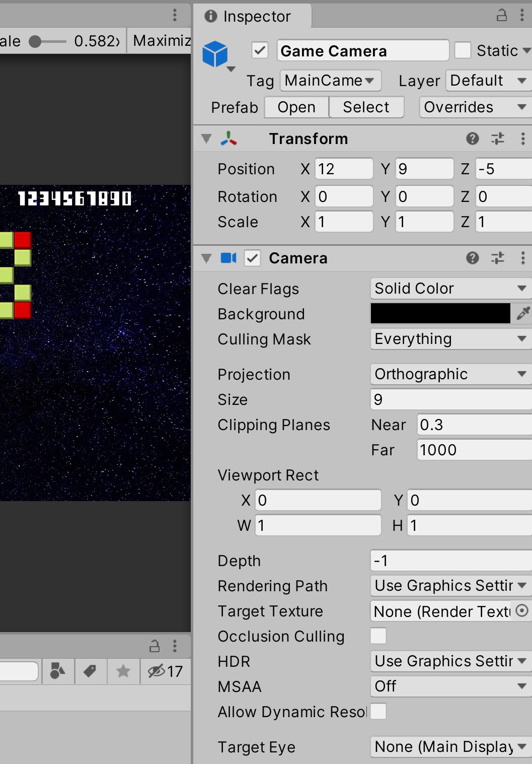
Task: Click the Position X field
Action: [344, 169]
